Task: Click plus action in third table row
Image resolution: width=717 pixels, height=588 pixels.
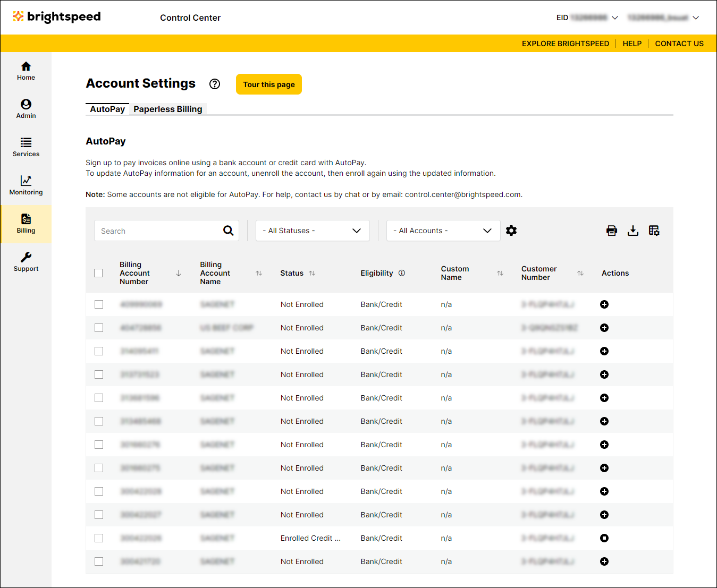Action: (x=604, y=351)
